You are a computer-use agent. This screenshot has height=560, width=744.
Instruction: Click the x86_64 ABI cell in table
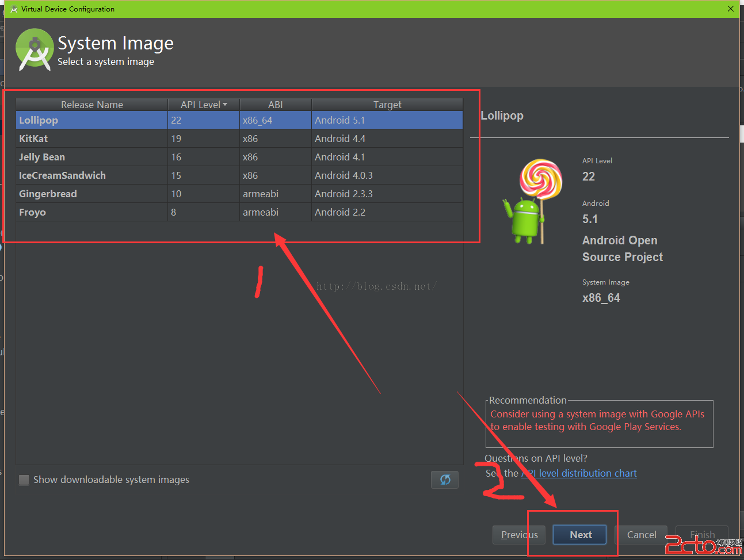[276, 120]
